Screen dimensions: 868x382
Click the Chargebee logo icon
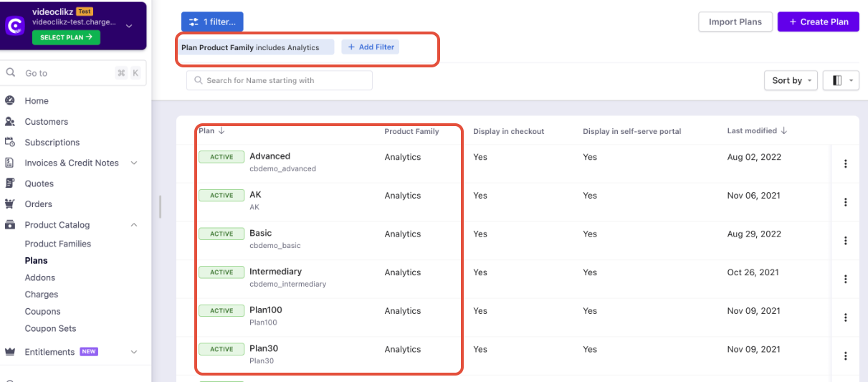[15, 26]
